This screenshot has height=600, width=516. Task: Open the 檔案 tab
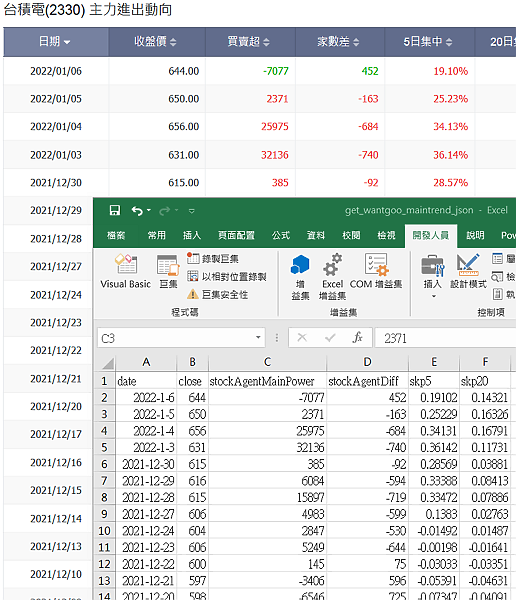pyautogui.click(x=116, y=235)
